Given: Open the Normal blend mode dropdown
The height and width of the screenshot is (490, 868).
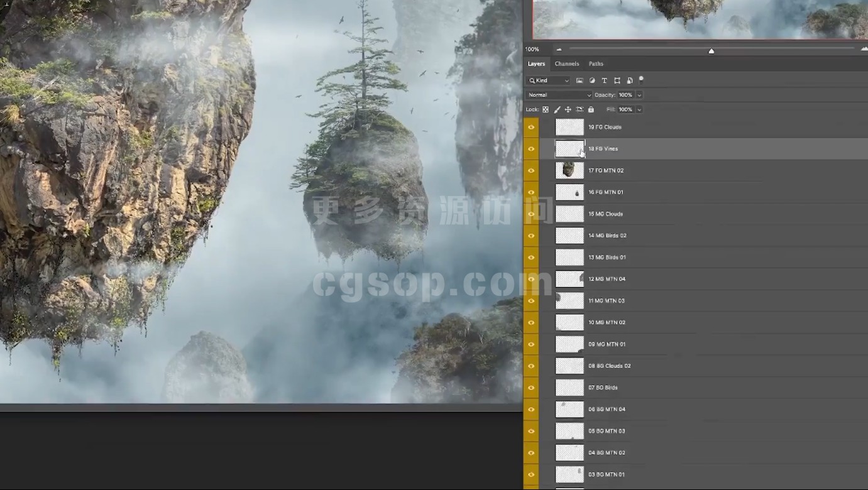Looking at the screenshot, I should point(559,95).
